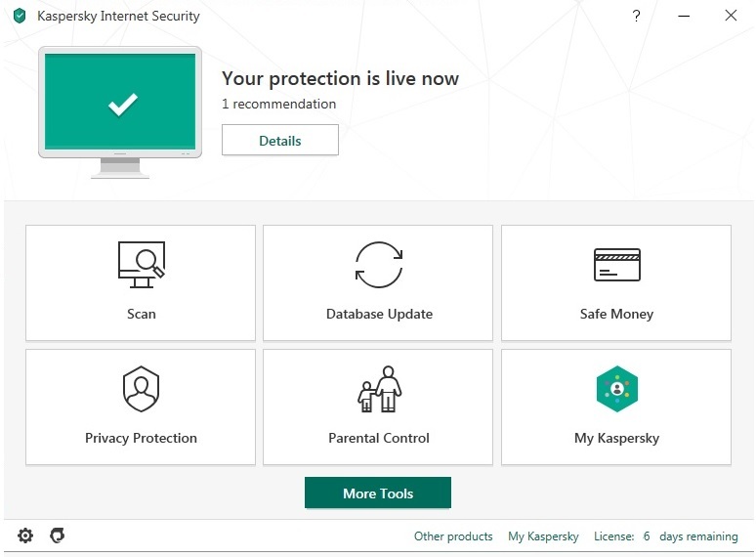This screenshot has height=557, width=756.
Task: Click the More Tools button
Action: pos(378,493)
